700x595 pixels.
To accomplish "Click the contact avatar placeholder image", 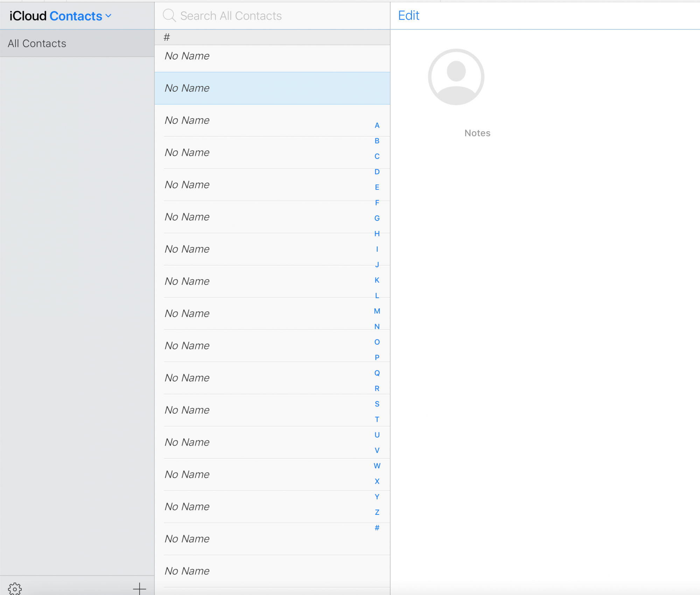I will (456, 77).
